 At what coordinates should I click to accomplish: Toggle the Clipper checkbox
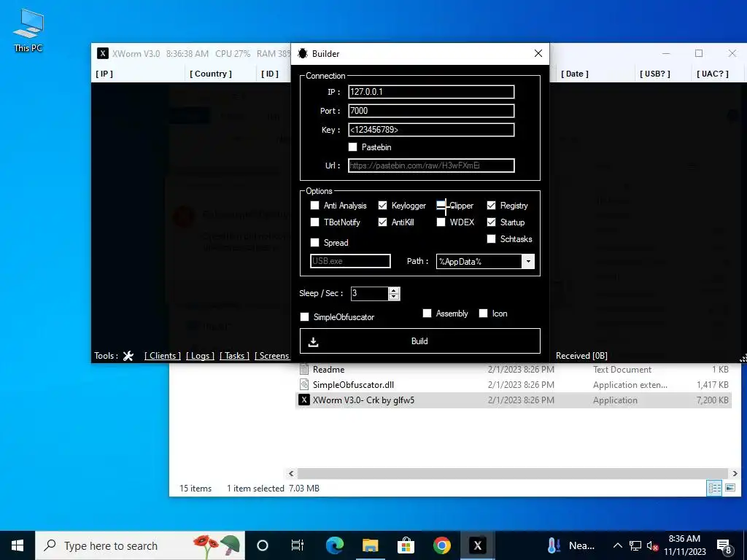[x=441, y=205]
